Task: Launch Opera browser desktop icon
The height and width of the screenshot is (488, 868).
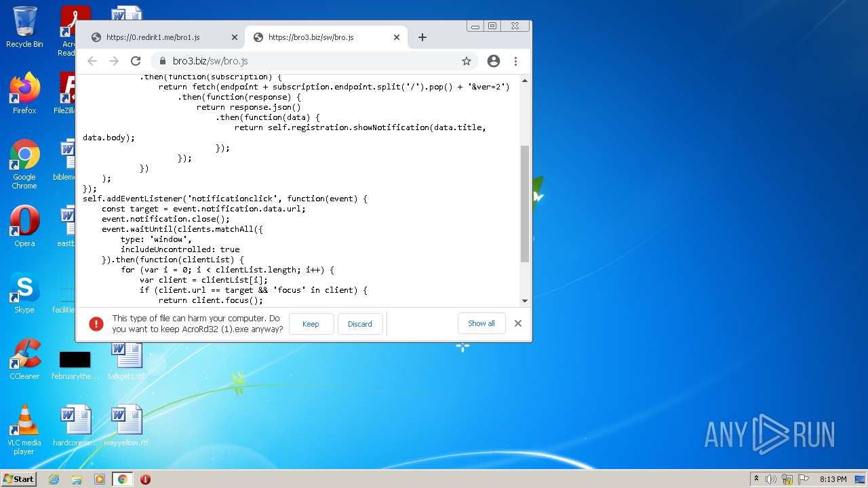Action: pos(24,226)
